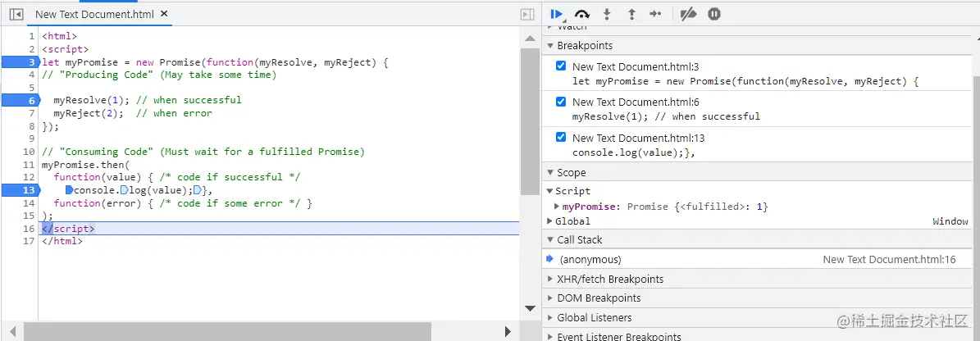Remove line 13 breakpoint marker in gutter
980x341 pixels.
tap(21, 190)
